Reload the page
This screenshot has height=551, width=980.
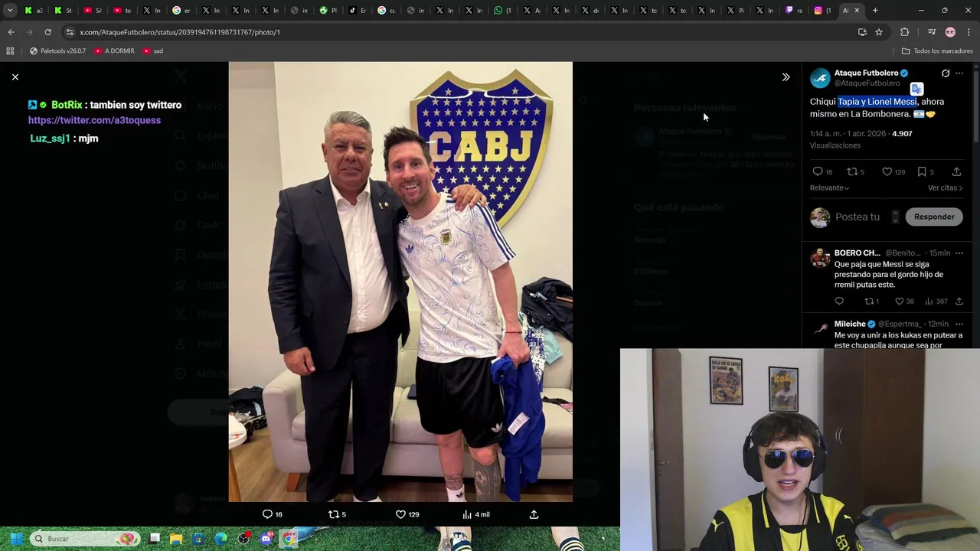coord(47,32)
